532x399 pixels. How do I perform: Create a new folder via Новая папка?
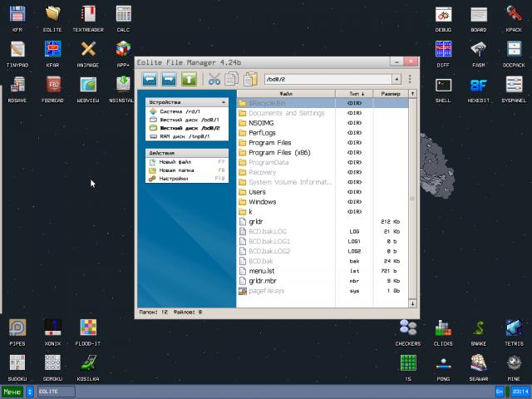(177, 170)
